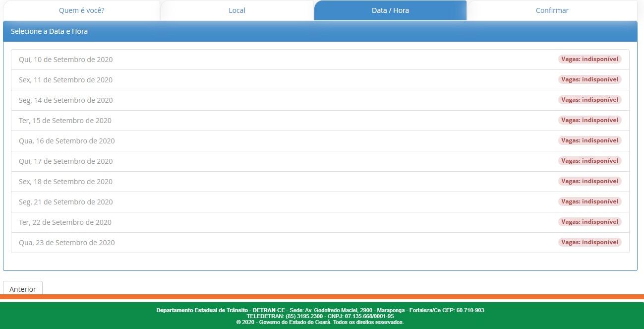Select Sex, 18 de Setembro de 2020
Image resolution: width=644 pixels, height=329 pixels.
click(x=66, y=182)
